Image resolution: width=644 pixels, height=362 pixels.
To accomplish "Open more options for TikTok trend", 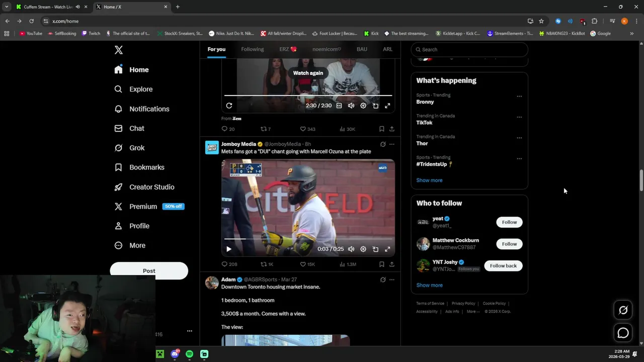I will click(519, 117).
